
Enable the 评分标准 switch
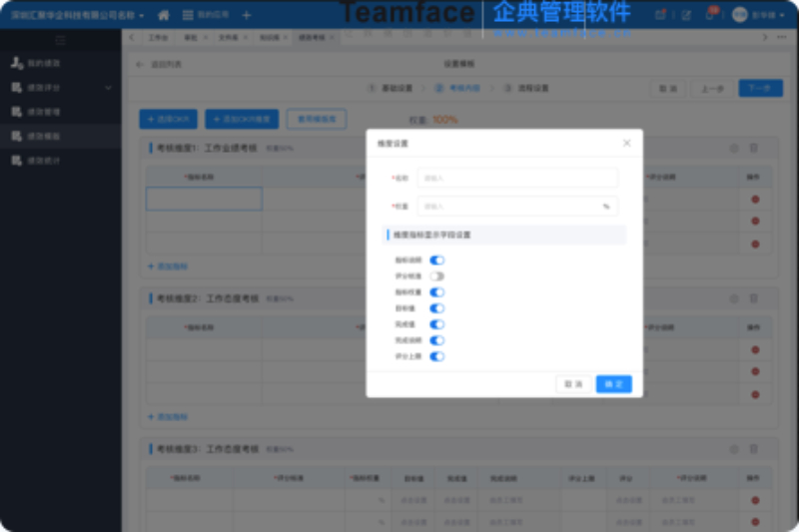click(x=436, y=276)
